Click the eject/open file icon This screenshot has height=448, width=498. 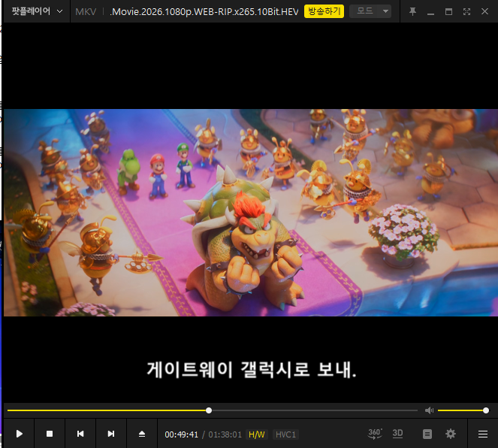tap(142, 434)
